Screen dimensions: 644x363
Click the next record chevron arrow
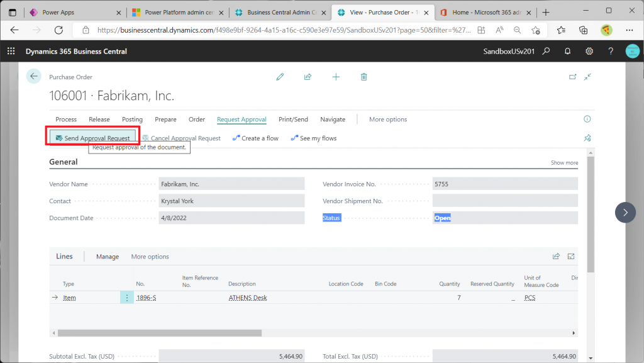625,212
